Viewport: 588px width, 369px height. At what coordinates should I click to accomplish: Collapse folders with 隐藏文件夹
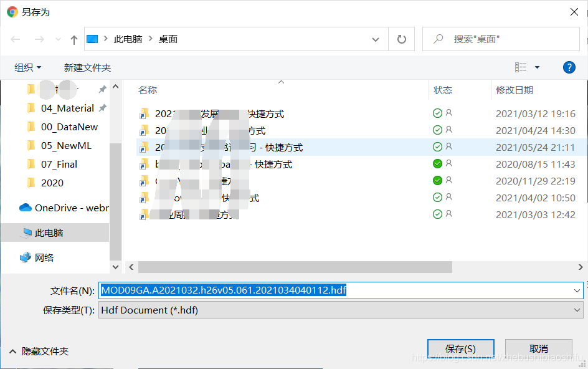39,352
